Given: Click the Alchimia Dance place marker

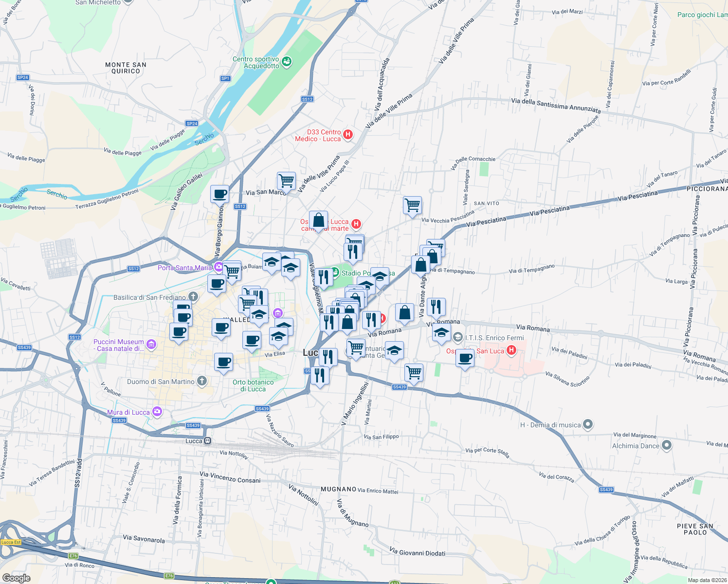Looking at the screenshot, I should click(x=667, y=445).
